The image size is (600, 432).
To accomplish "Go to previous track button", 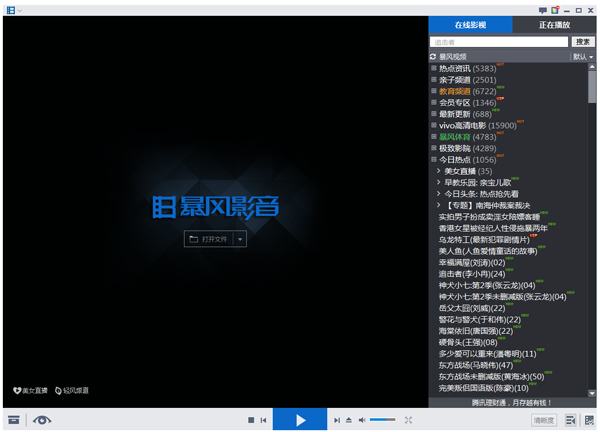I will [x=263, y=420].
